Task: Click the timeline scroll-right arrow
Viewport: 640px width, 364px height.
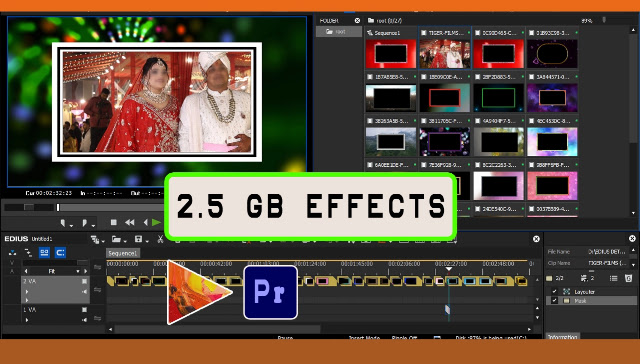Action: pyautogui.click(x=529, y=329)
